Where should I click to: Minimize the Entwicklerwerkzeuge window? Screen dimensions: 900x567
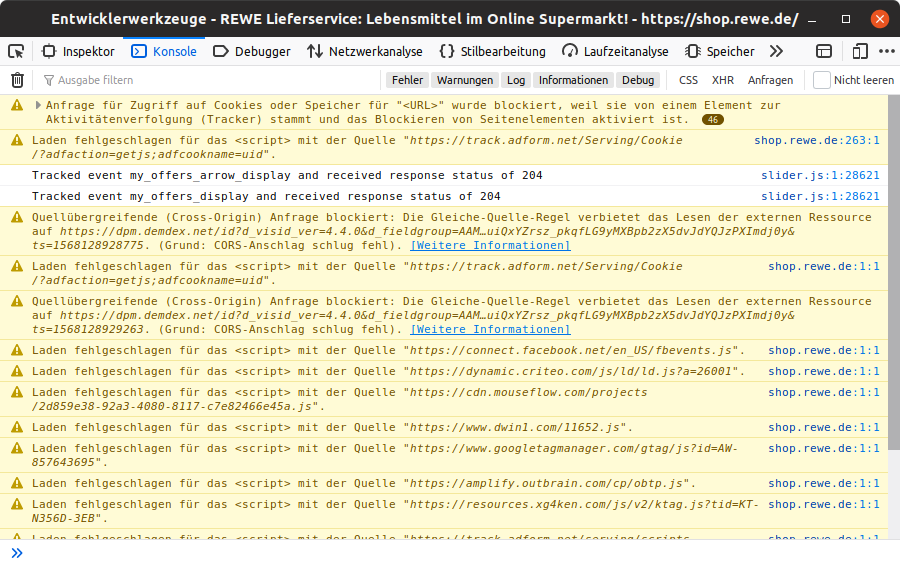point(812,20)
